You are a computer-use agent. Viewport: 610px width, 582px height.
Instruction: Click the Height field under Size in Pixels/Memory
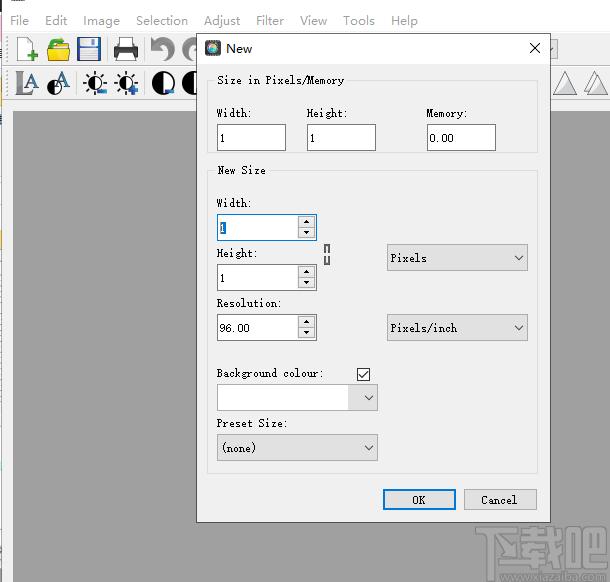click(x=341, y=137)
